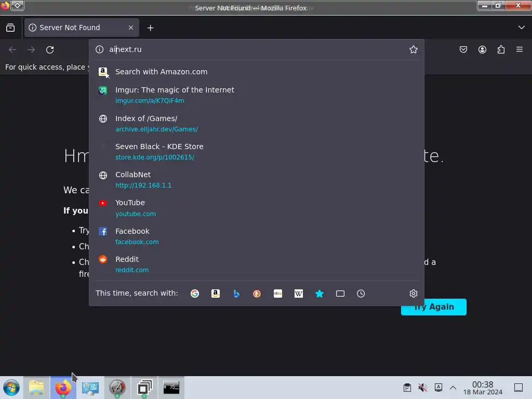Screen dimensions: 532x399
Task: Toggle the keep-above pin in titlebar
Action: coord(18,6)
